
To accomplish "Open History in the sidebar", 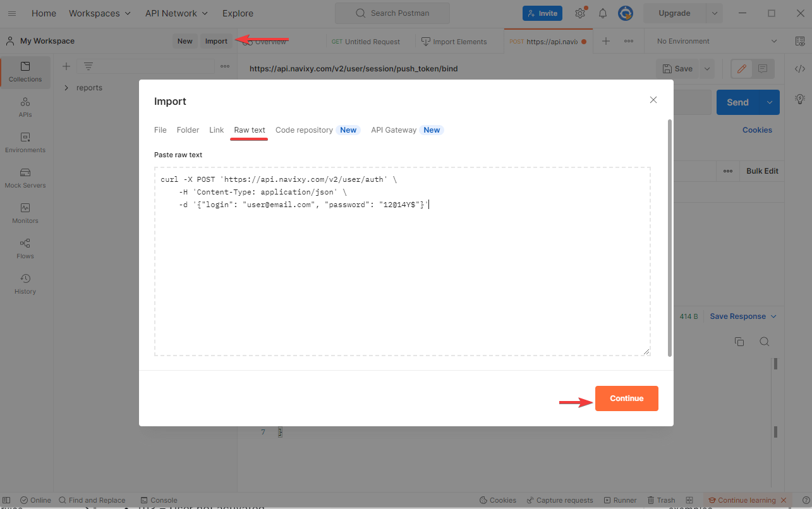I will pos(25,284).
